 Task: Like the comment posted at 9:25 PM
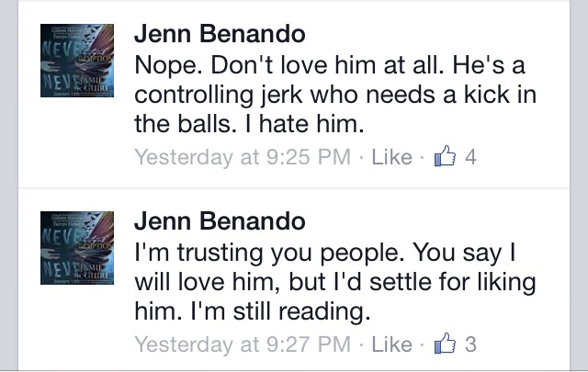391,157
